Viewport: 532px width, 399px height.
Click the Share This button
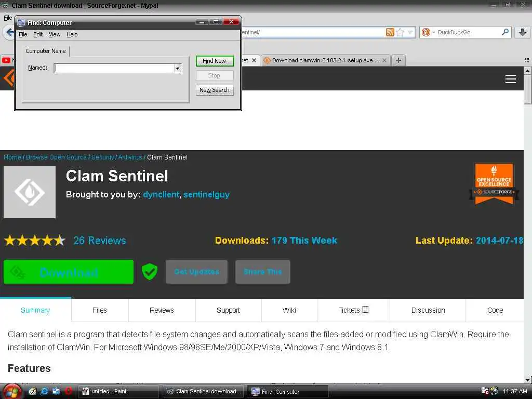tap(262, 272)
